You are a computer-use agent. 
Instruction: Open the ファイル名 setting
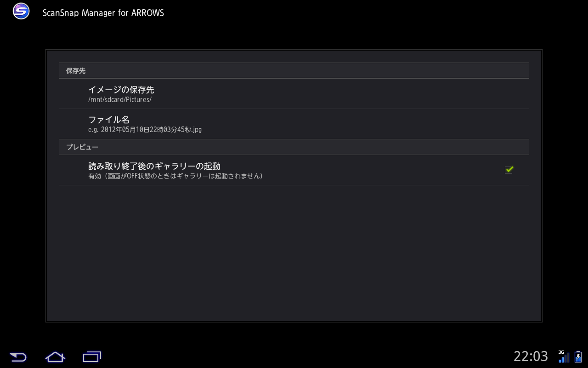point(294,124)
